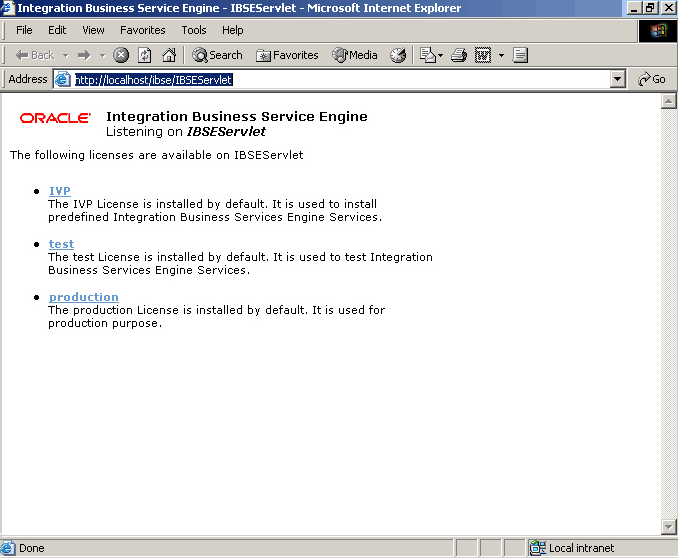
Task: Click the Windows logo throbber
Action: (x=658, y=31)
